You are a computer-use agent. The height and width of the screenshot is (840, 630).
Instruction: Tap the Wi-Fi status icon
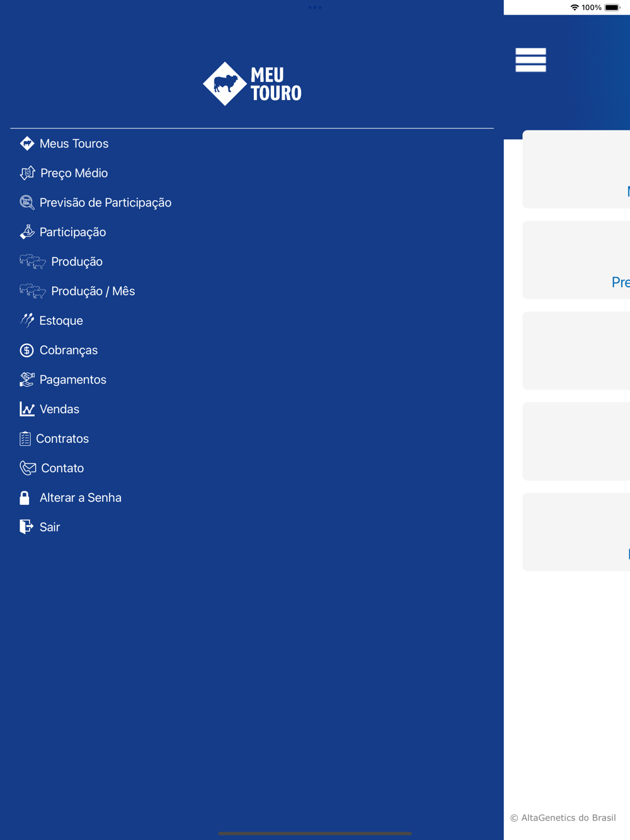[575, 8]
